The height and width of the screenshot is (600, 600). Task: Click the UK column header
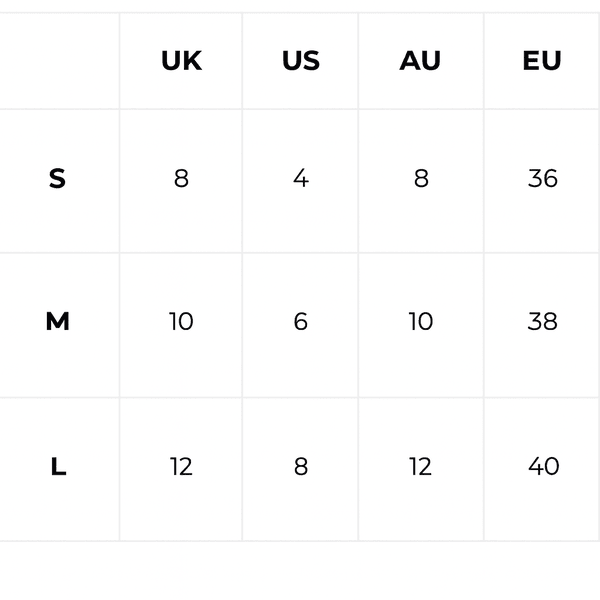[181, 61]
